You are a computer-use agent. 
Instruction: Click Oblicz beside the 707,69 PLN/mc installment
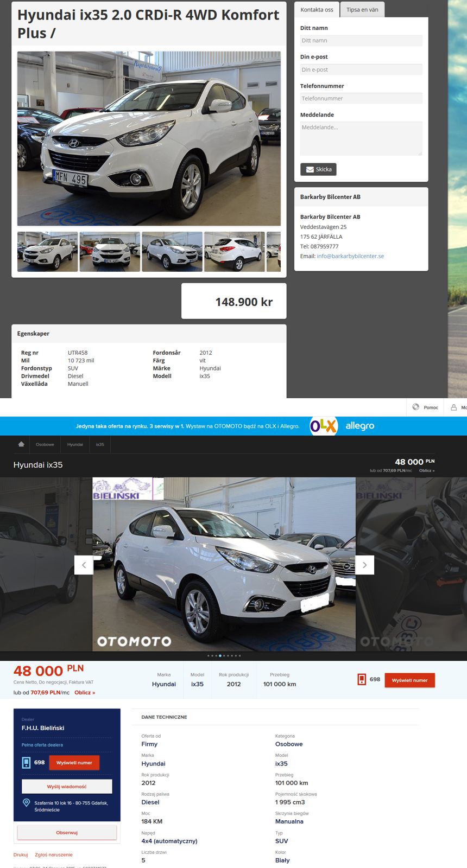tap(85, 693)
